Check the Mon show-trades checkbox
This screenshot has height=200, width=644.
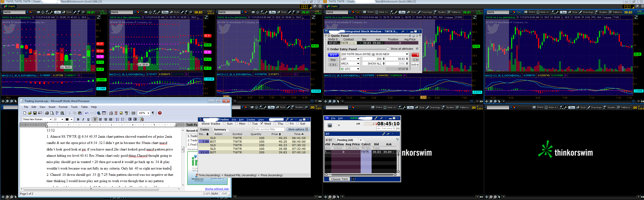(237, 123)
